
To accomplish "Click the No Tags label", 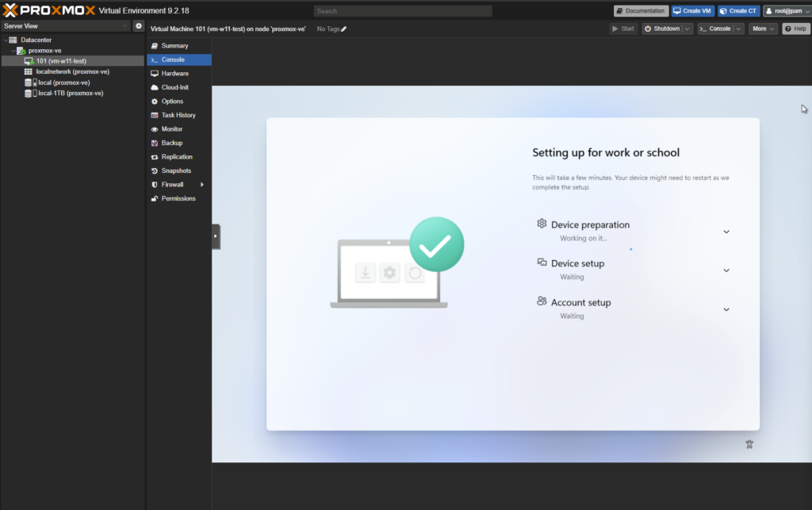I will click(x=328, y=29).
